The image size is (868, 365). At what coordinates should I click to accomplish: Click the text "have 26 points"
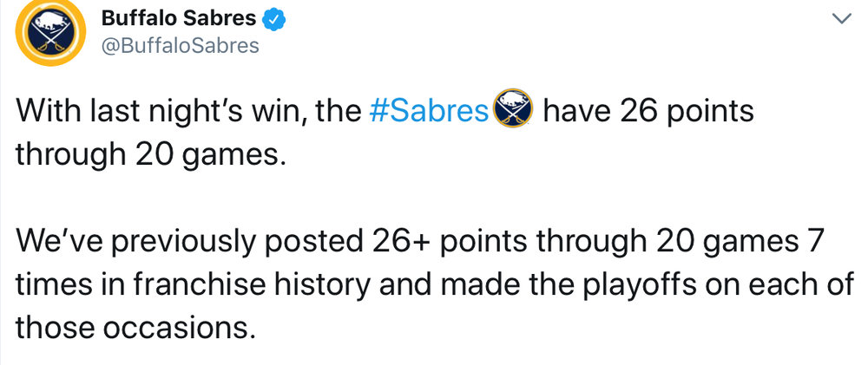click(x=645, y=114)
